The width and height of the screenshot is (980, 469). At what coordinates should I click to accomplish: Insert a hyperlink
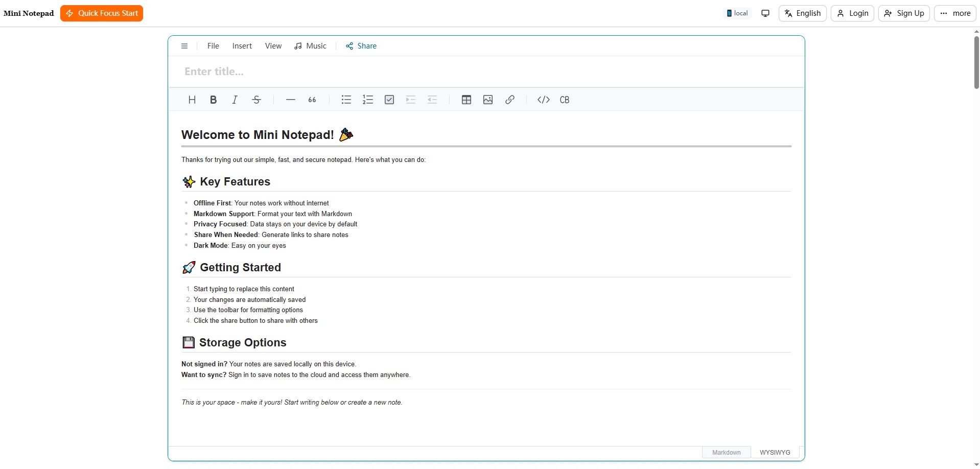(509, 100)
